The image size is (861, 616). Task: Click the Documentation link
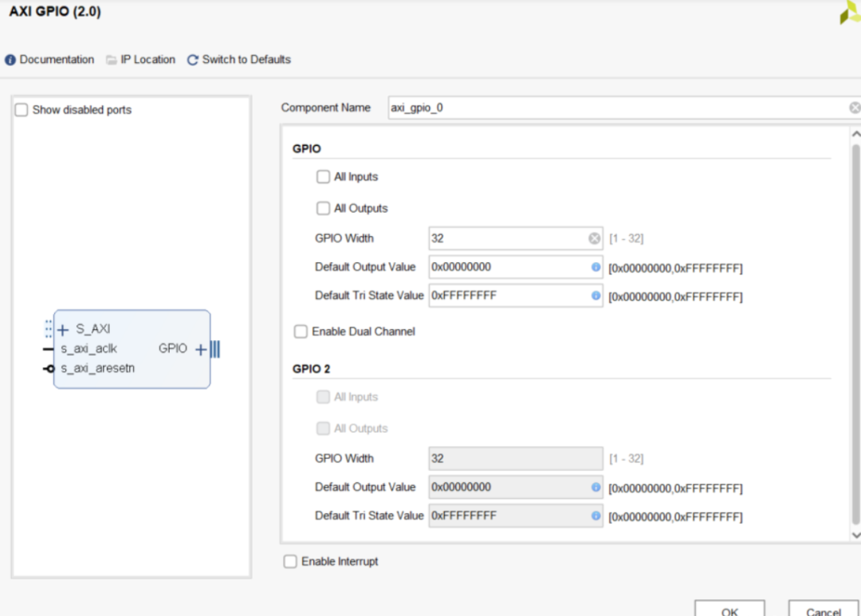click(x=57, y=59)
